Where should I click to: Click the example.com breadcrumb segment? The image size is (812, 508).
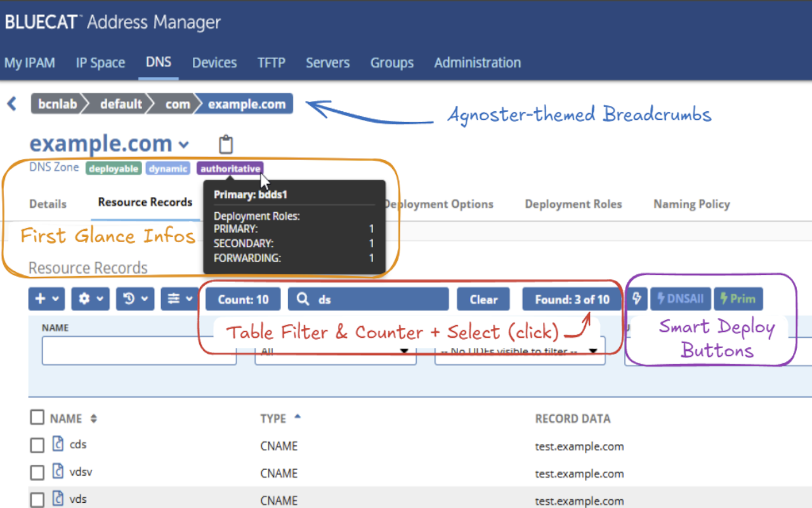[247, 104]
